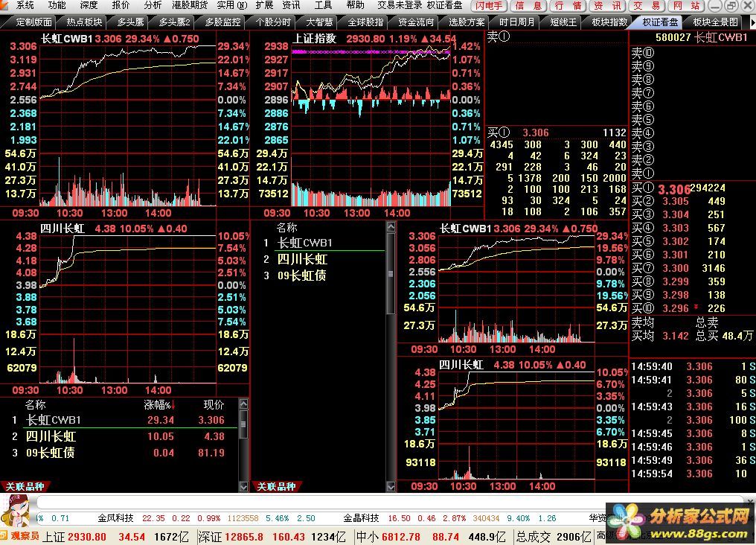
Task: Open the 工具 menu
Action: coord(323,5)
